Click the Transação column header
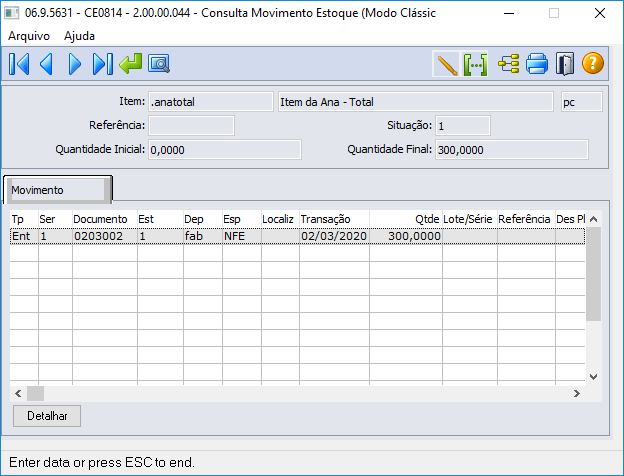The width and height of the screenshot is (624, 476). (x=334, y=219)
